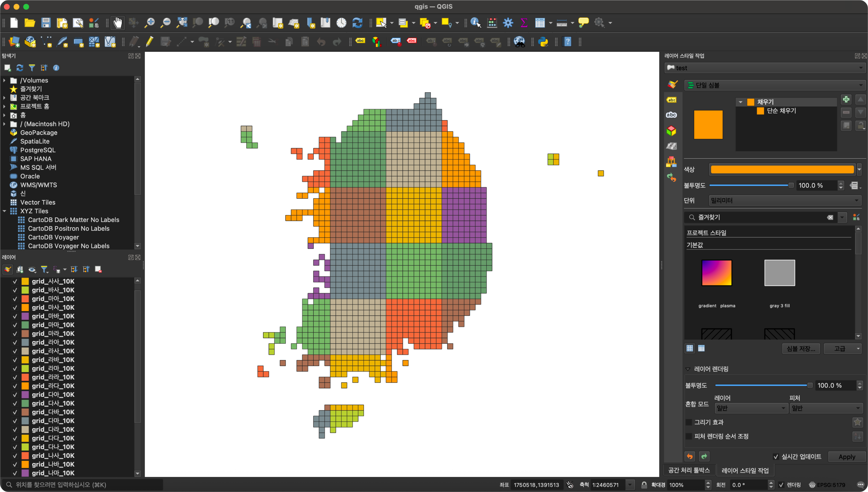868x492 pixels.
Task: Open the 단일 심볼 renderer dropdown
Action: [x=775, y=85]
